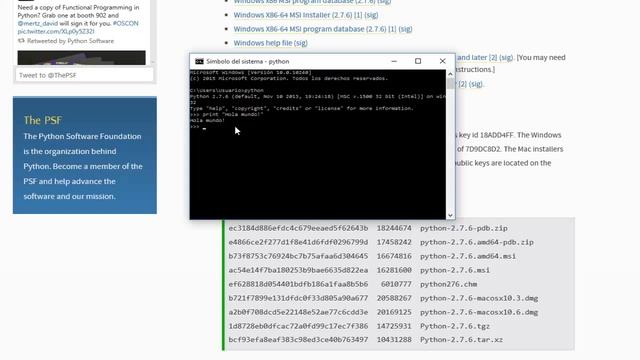The height and width of the screenshot is (360, 640).
Task: Click the console 'Hola mundo!' output line
Action: pyautogui.click(x=207, y=120)
